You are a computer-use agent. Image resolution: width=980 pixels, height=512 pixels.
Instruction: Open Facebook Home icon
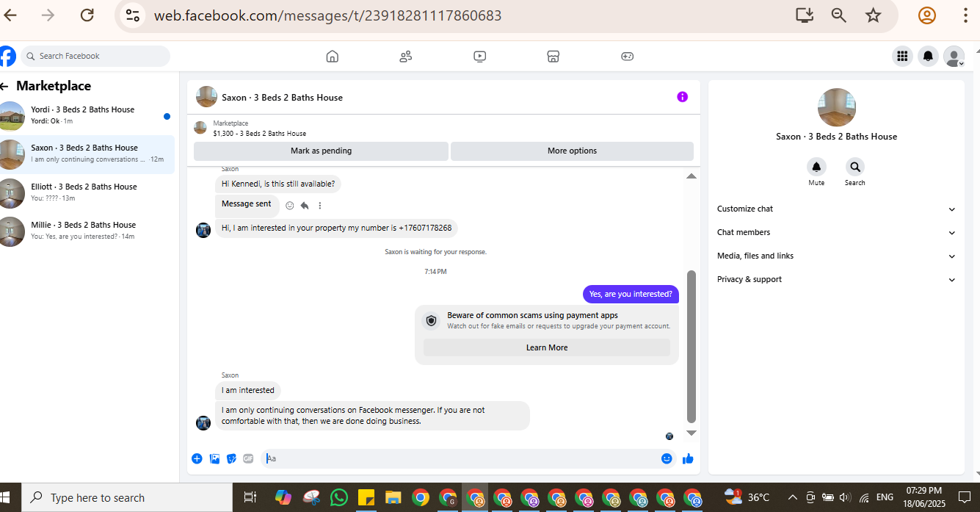click(x=332, y=57)
